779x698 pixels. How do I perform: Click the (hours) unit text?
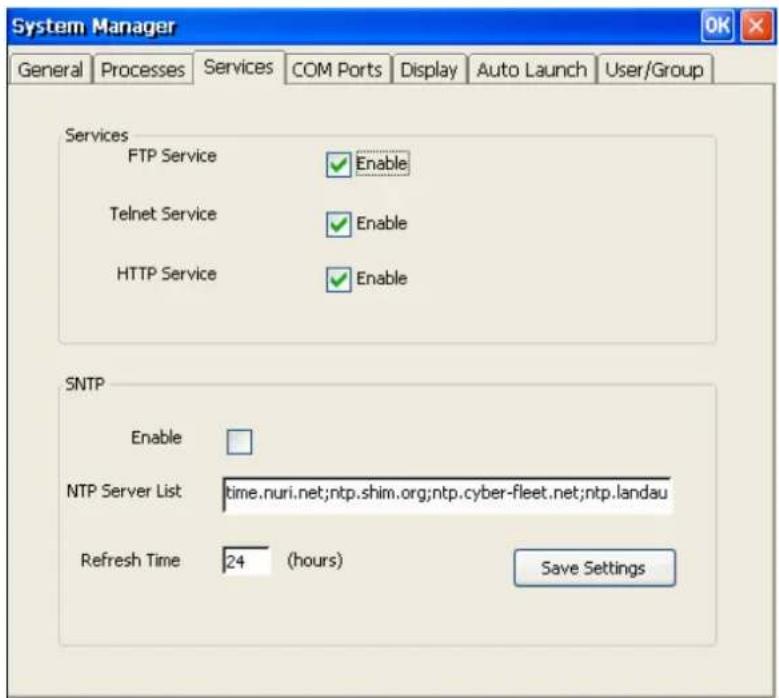[x=315, y=560]
